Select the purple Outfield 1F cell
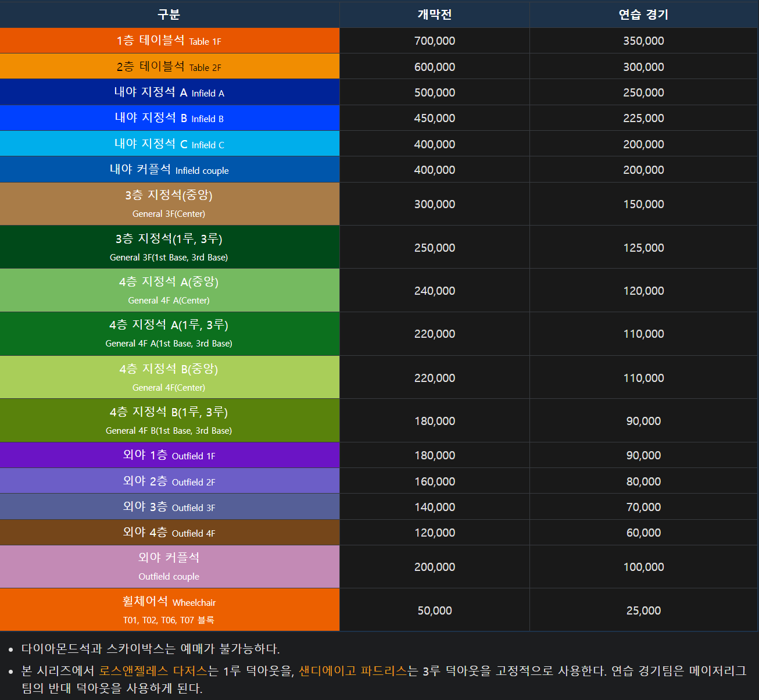Screen dimensions: 759x700 [169, 455]
